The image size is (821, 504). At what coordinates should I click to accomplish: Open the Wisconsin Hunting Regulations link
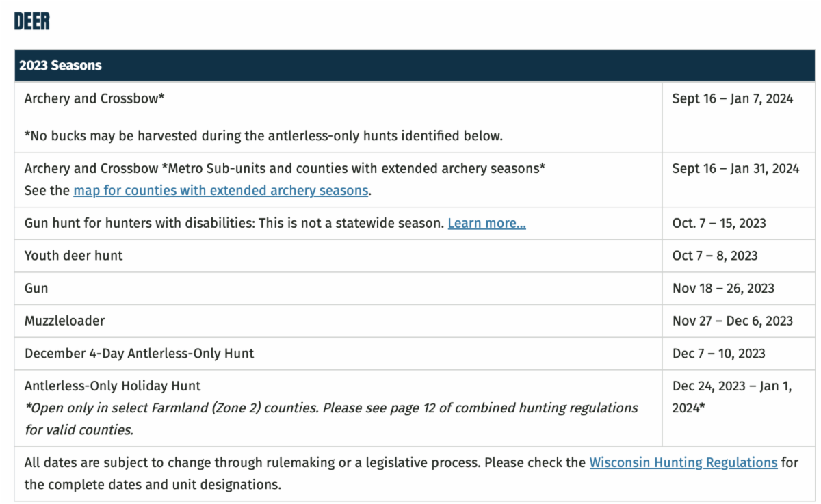683,463
